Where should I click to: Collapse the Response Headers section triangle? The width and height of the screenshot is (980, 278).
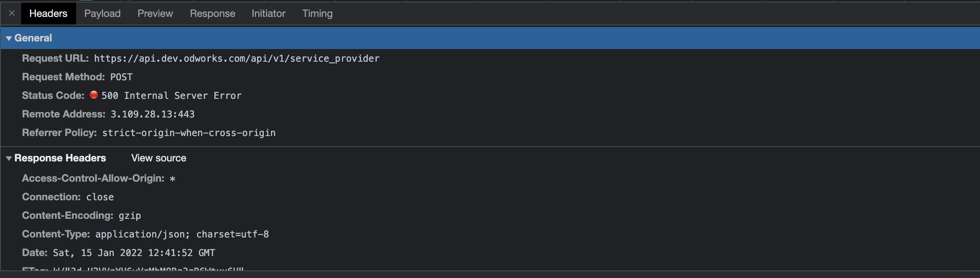(8, 158)
